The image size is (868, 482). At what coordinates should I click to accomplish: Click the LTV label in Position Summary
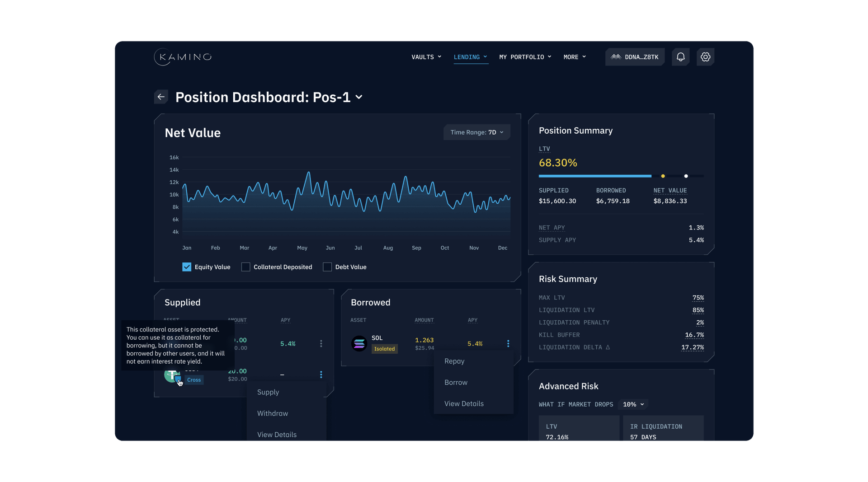544,149
